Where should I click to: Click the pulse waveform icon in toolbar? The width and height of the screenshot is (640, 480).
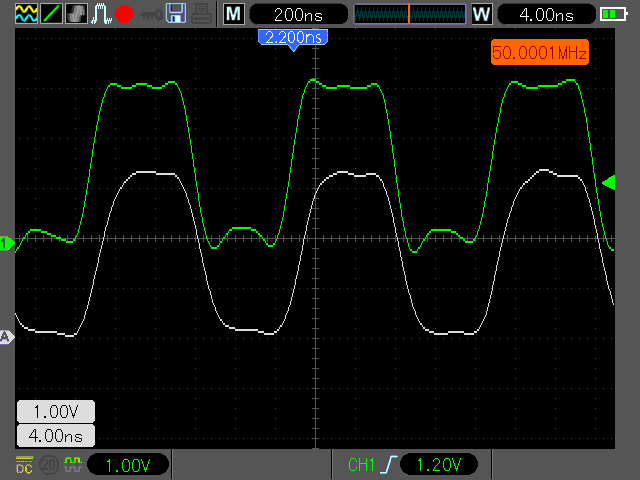(x=100, y=14)
